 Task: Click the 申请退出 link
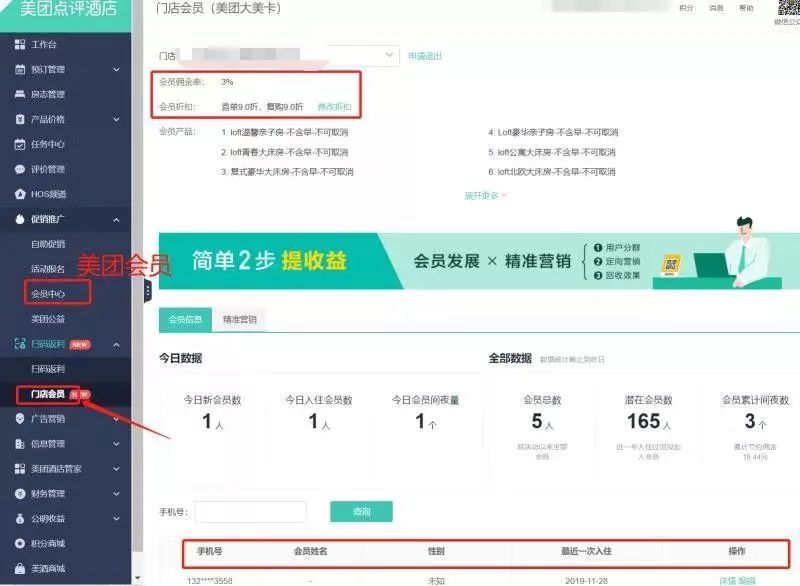pyautogui.click(x=424, y=56)
